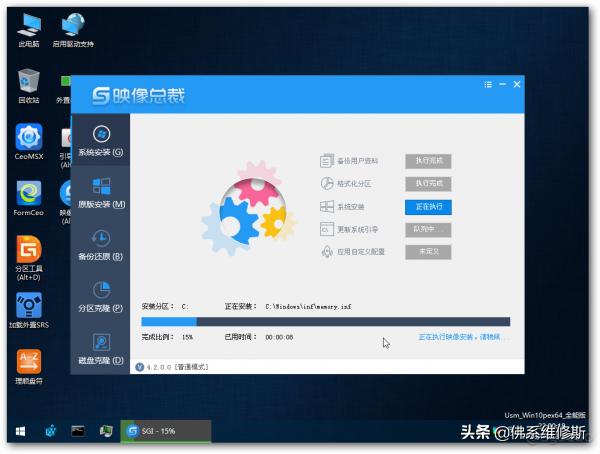600x454 pixels.
Task: Click the blue 正在执行 status button
Action: coord(428,207)
